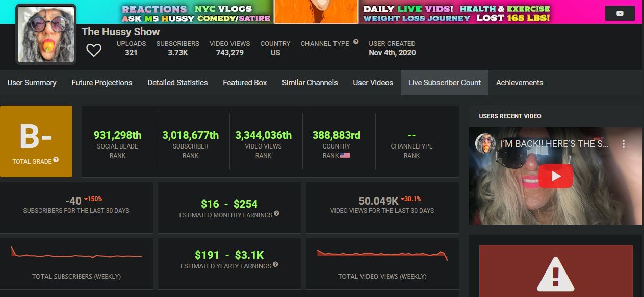Select the Live Subscriber Count tab
This screenshot has width=644, height=297.
445,83
